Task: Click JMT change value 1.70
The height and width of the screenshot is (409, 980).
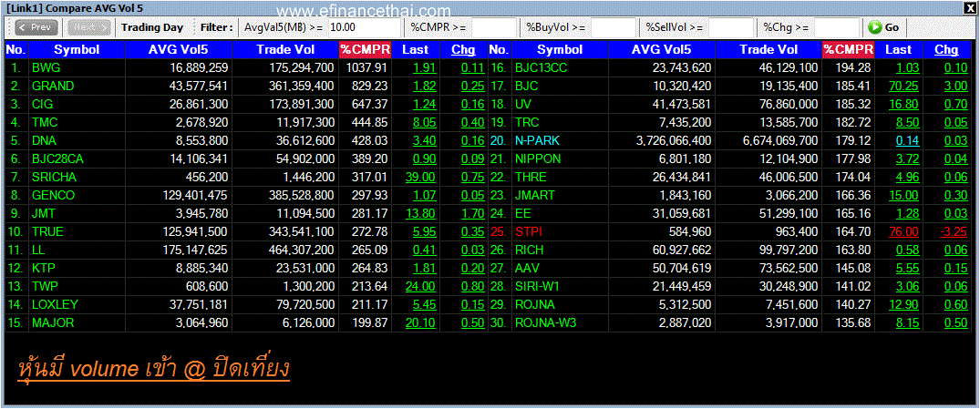Action: (472, 213)
